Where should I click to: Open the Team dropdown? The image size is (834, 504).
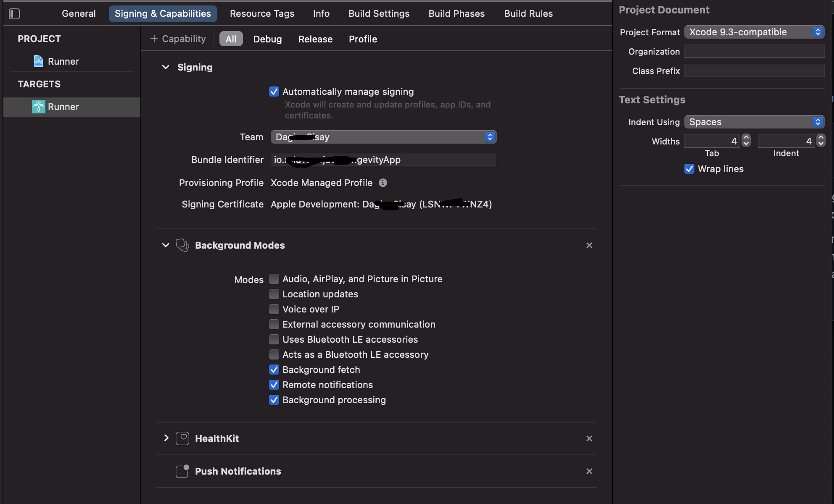point(383,137)
